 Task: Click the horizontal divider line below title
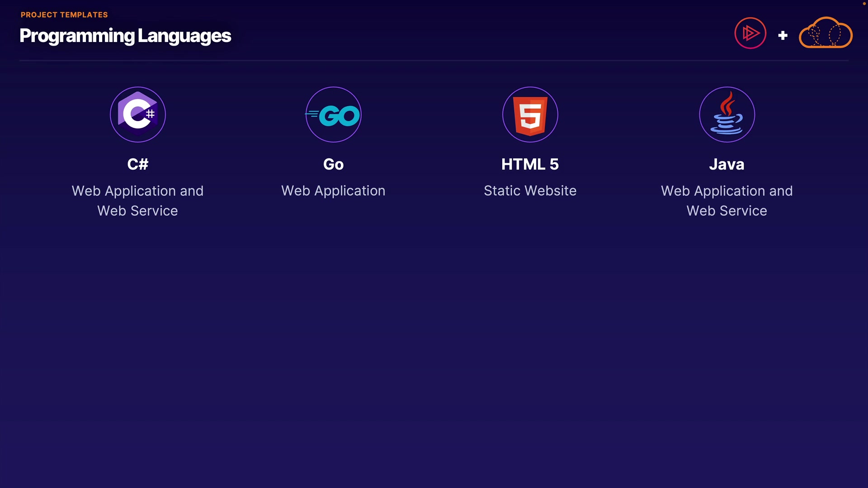pos(434,60)
